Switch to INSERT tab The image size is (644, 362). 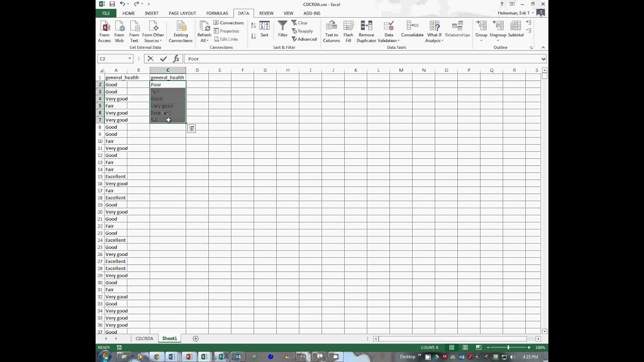151,13
